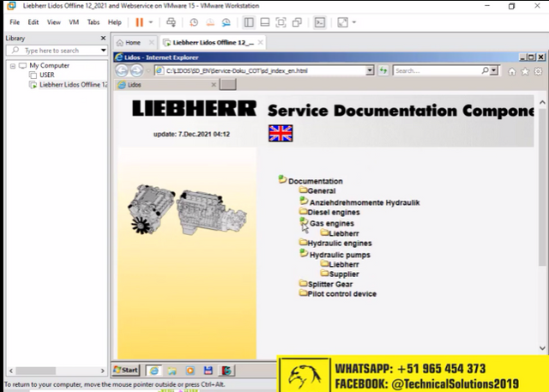Image resolution: width=549 pixels, height=392 pixels.
Task: Click in the IE search field
Action: (425, 70)
